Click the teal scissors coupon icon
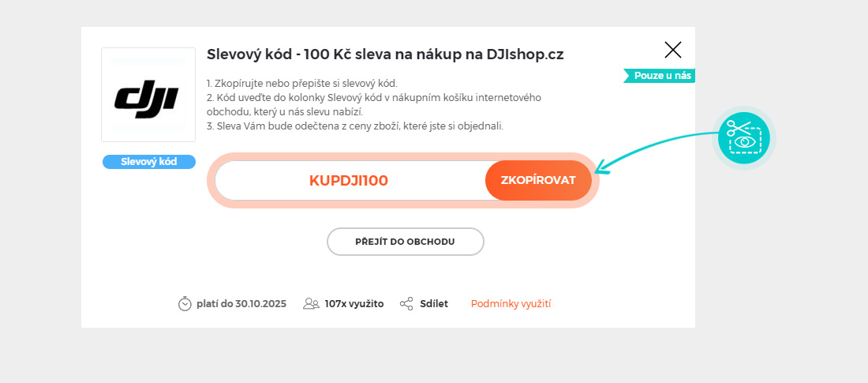Screen dimensions: 868x383 pos(744,137)
